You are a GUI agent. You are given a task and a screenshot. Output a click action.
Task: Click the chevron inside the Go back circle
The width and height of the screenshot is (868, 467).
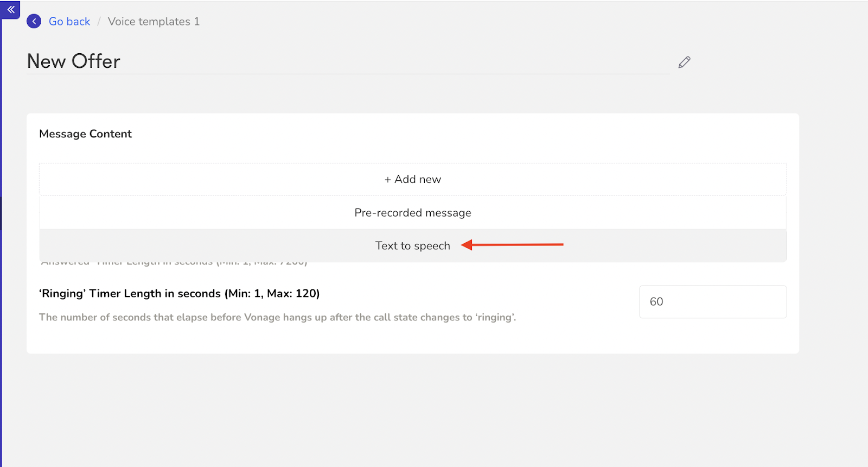point(34,21)
